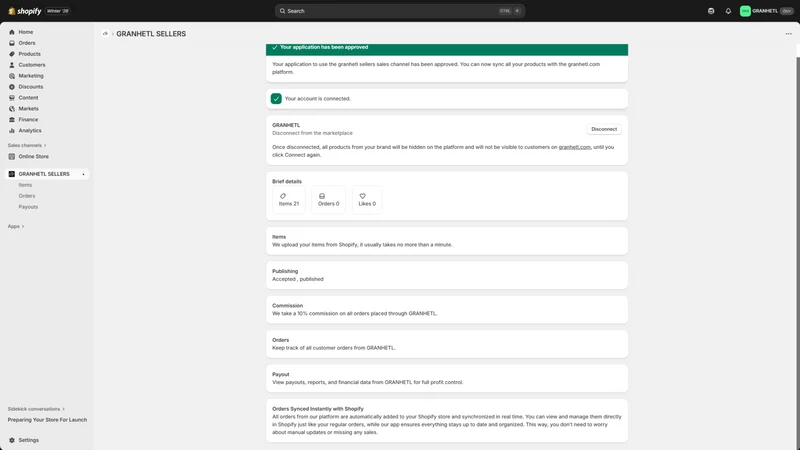Click the breadcrumb app icon before GRANHETL SELLERS
This screenshot has height=450, width=800.
pyautogui.click(x=105, y=34)
